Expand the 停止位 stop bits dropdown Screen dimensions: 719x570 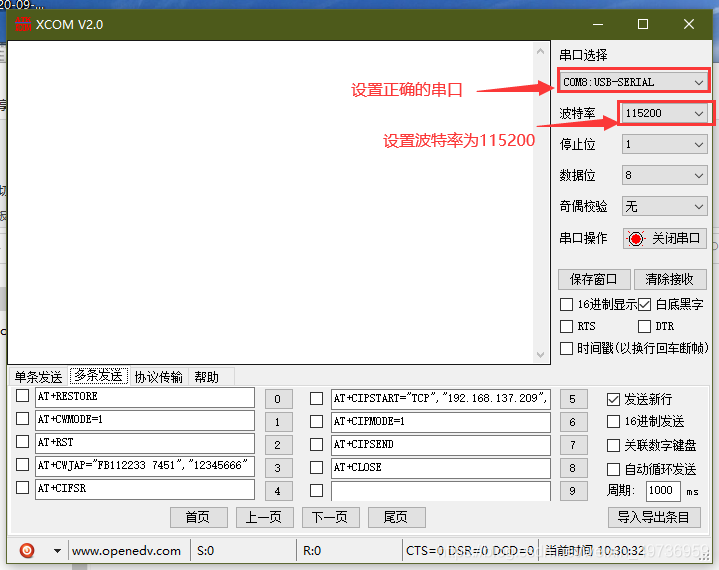(x=664, y=144)
